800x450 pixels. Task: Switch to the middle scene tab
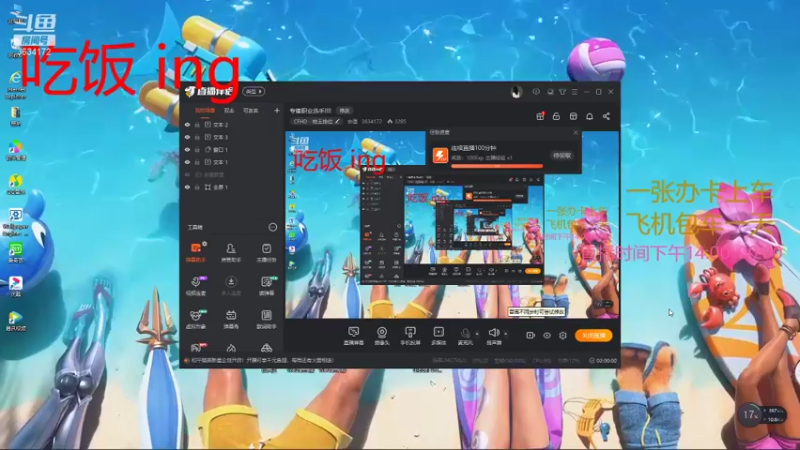(x=229, y=110)
